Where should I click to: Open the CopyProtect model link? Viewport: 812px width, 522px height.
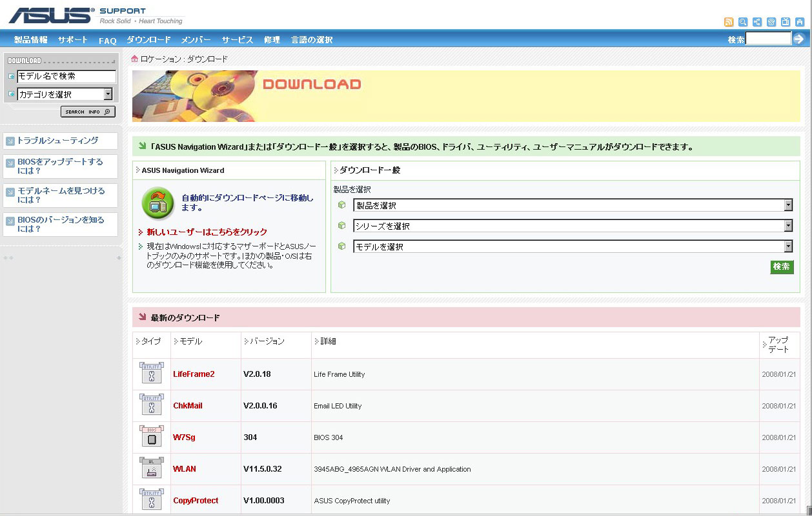click(x=196, y=501)
